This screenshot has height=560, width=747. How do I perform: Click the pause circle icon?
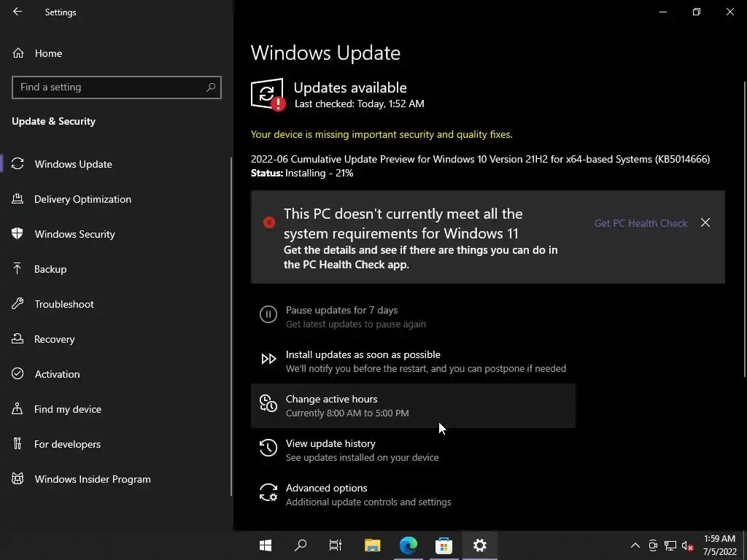[268, 314]
